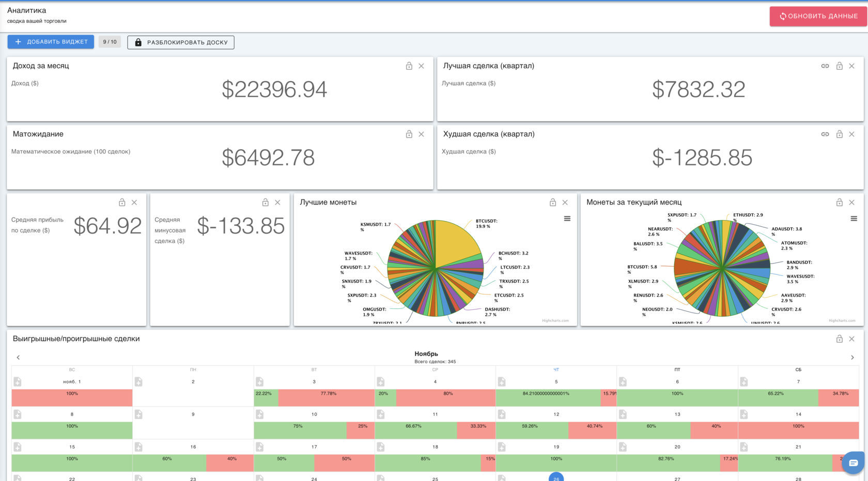Click the $22396.94 income value
This screenshot has width=868, height=481.
coord(274,89)
